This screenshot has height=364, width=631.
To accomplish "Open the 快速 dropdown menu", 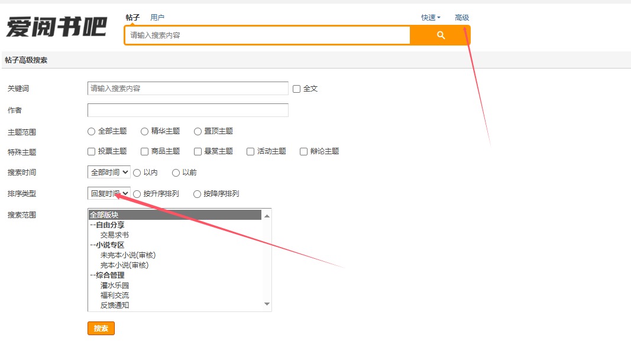I will (430, 18).
